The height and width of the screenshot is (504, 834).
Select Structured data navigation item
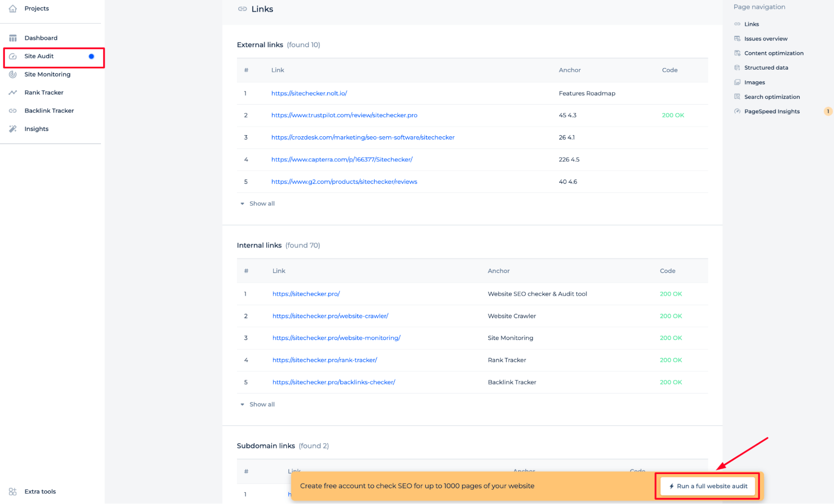click(767, 67)
